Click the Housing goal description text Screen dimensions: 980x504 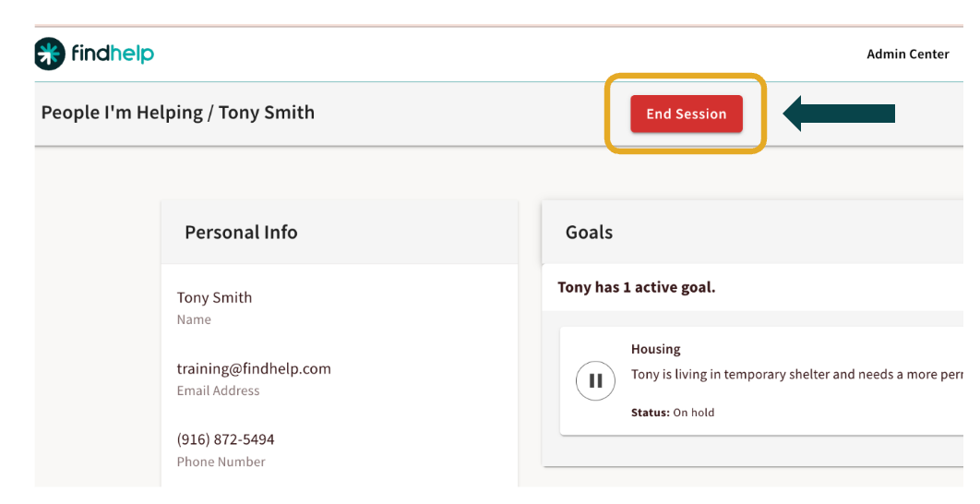[795, 375]
